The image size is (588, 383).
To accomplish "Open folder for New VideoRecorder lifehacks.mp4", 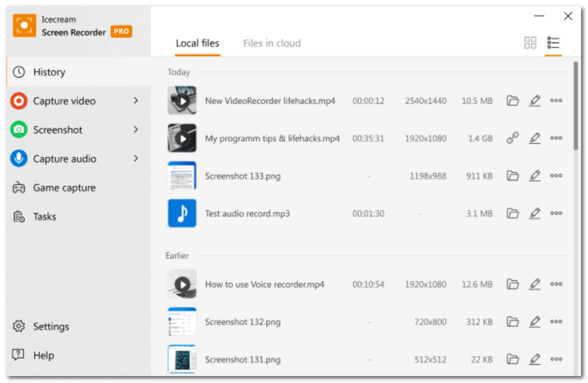I will click(x=512, y=101).
